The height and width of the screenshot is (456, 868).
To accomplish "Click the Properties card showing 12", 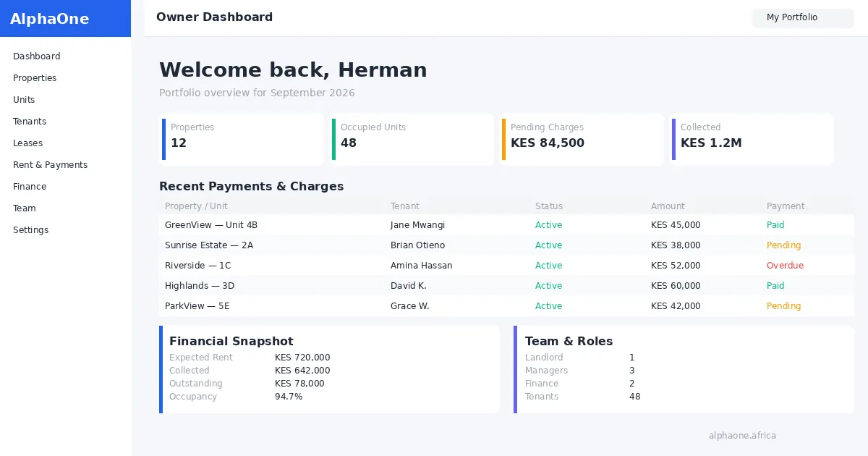I will pos(242,139).
